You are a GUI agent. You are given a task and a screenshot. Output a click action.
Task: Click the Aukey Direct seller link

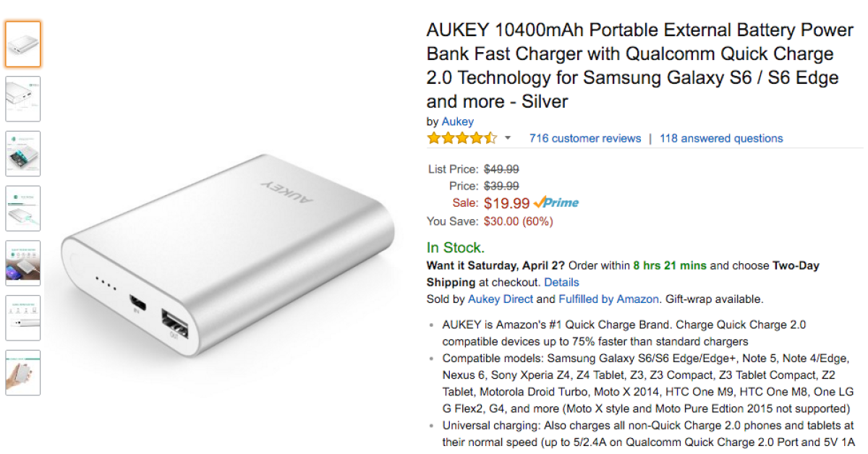click(501, 299)
